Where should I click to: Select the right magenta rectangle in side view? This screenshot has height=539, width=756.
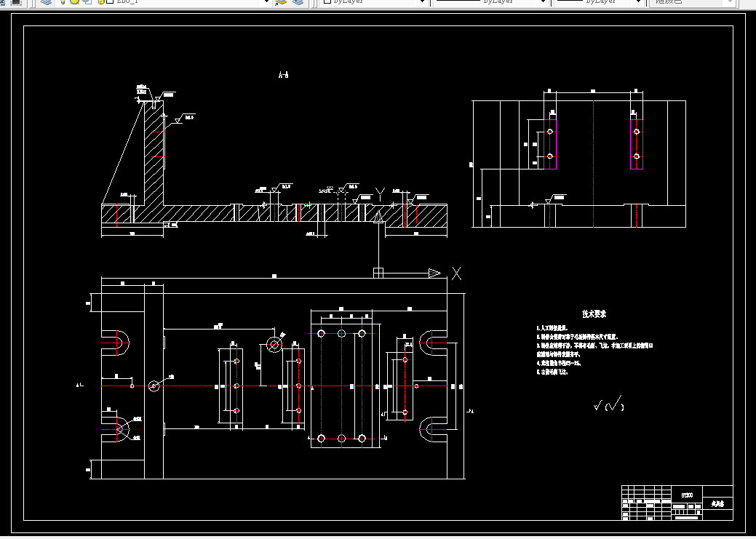[637, 144]
